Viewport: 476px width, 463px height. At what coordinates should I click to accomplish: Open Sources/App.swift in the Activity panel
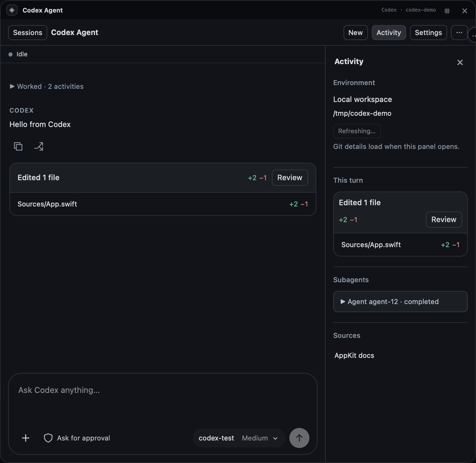400,245
